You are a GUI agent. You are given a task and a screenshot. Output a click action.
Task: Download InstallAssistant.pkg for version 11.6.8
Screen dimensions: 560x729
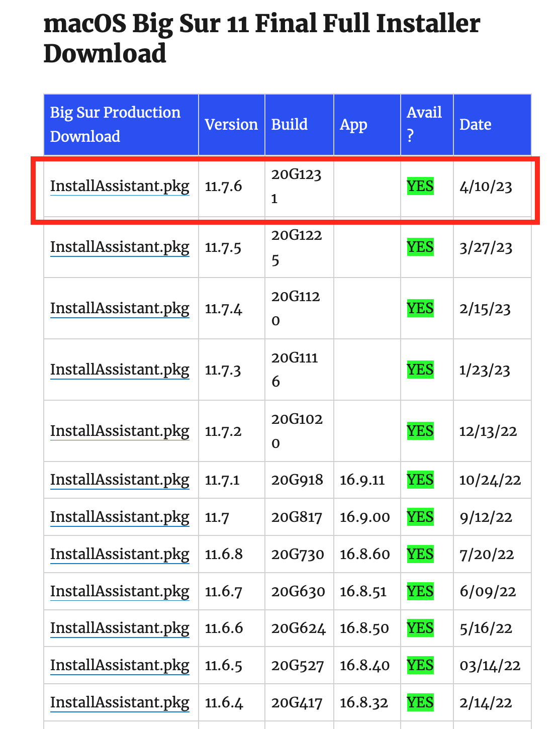(120, 555)
